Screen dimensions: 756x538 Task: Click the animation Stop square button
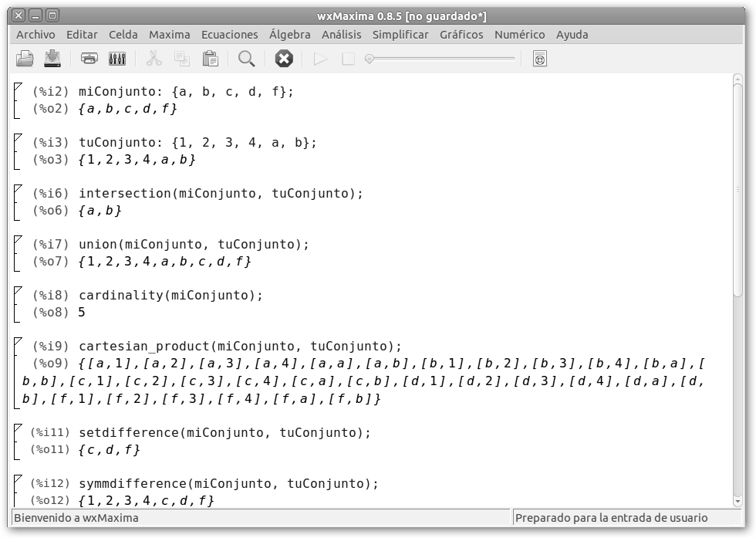point(348,59)
